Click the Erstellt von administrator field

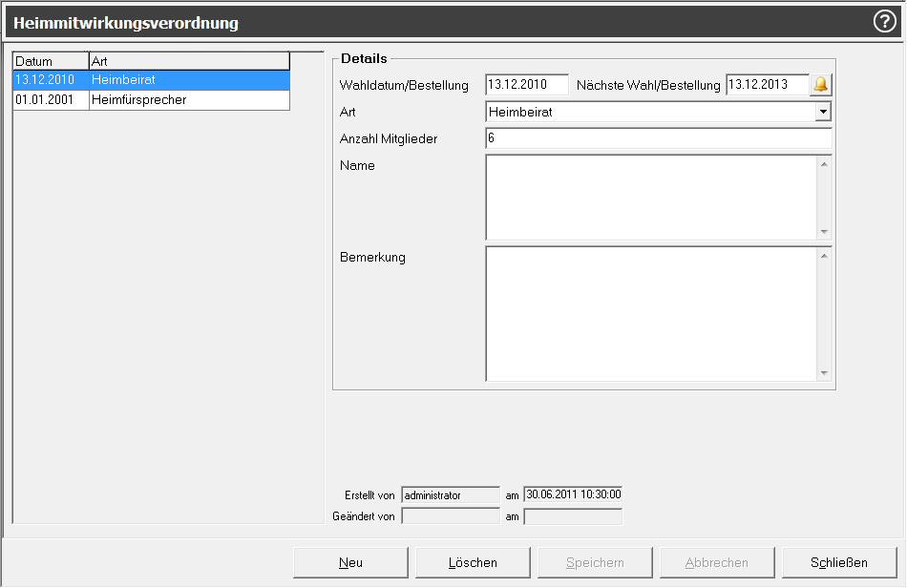(450, 495)
